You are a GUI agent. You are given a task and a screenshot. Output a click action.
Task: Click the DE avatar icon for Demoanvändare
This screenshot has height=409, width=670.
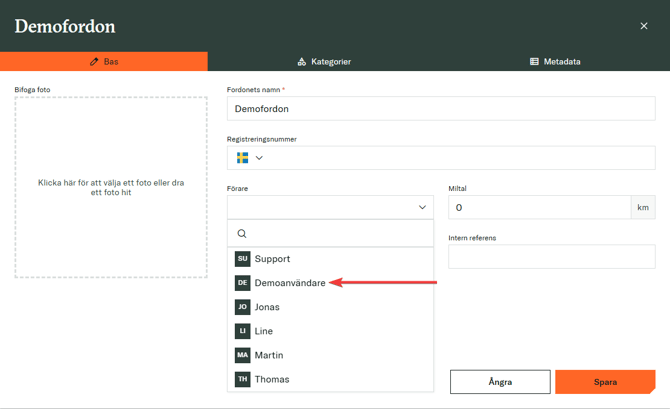pyautogui.click(x=242, y=283)
